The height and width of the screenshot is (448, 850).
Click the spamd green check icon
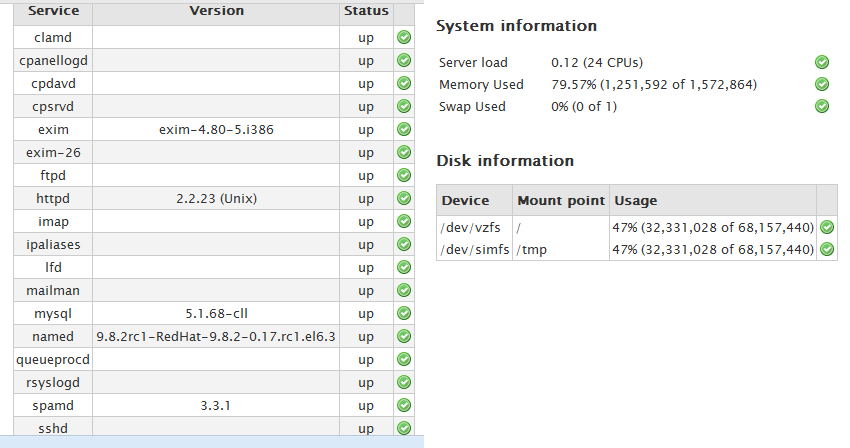pyautogui.click(x=404, y=405)
